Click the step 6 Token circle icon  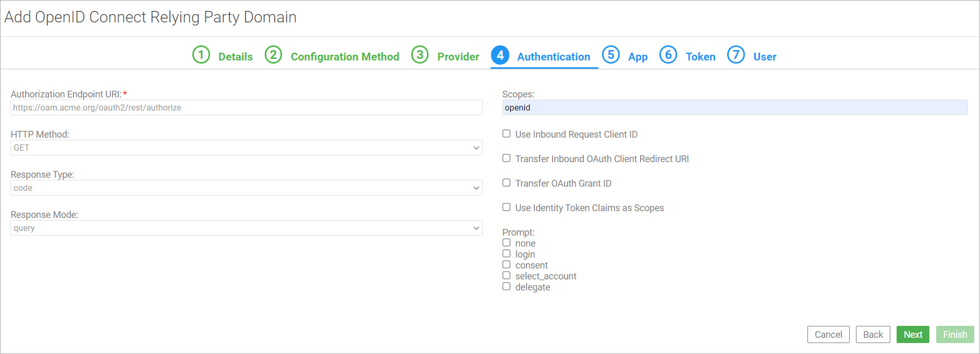(668, 55)
